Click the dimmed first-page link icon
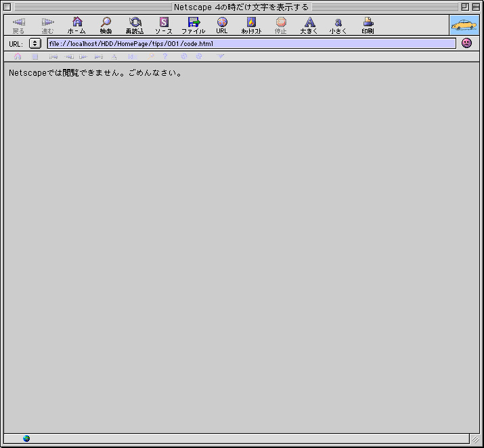Screen dimensions: 484x448 [53, 56]
